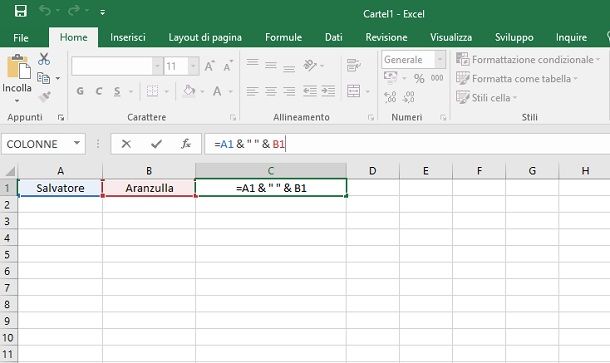
Task: Switch to the Sviluppo tab
Action: point(514,37)
